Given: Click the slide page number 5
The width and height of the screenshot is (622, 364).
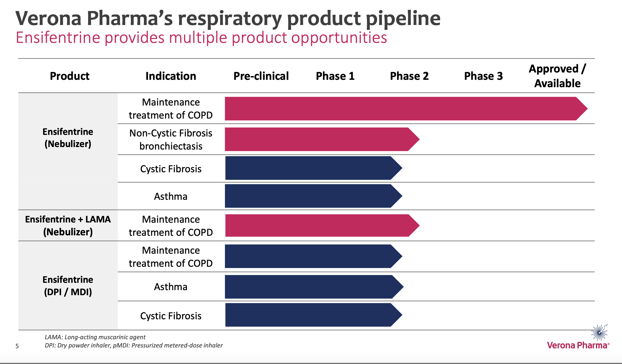Looking at the screenshot, I should pyautogui.click(x=17, y=346).
